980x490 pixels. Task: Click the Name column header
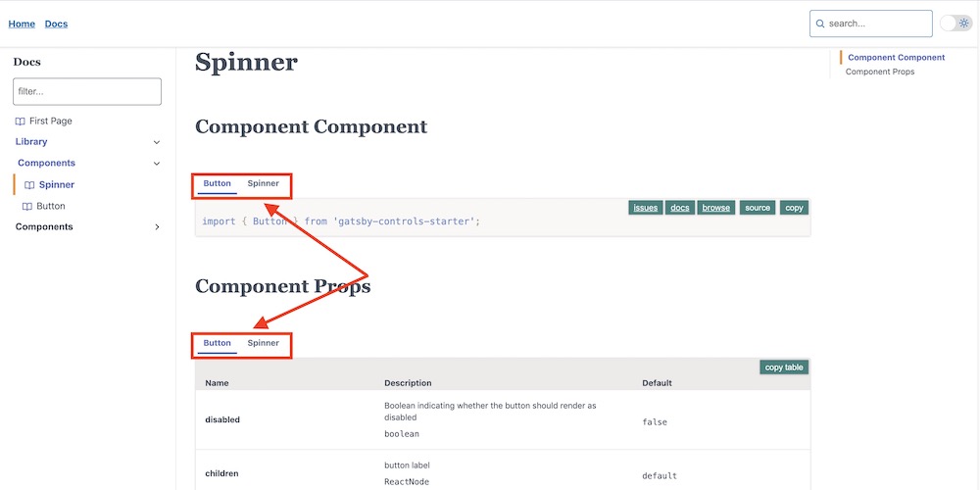pos(217,383)
